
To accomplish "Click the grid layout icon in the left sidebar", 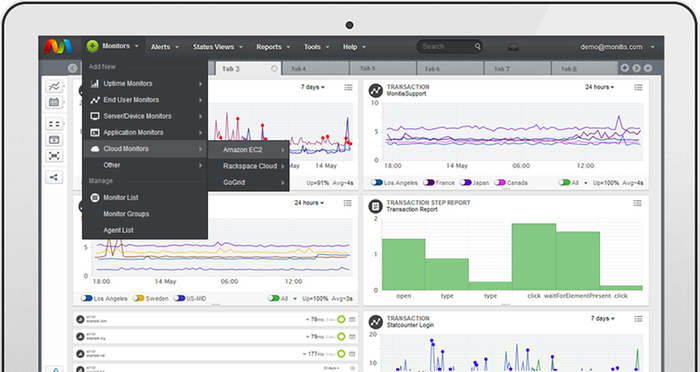I will coord(54,124).
